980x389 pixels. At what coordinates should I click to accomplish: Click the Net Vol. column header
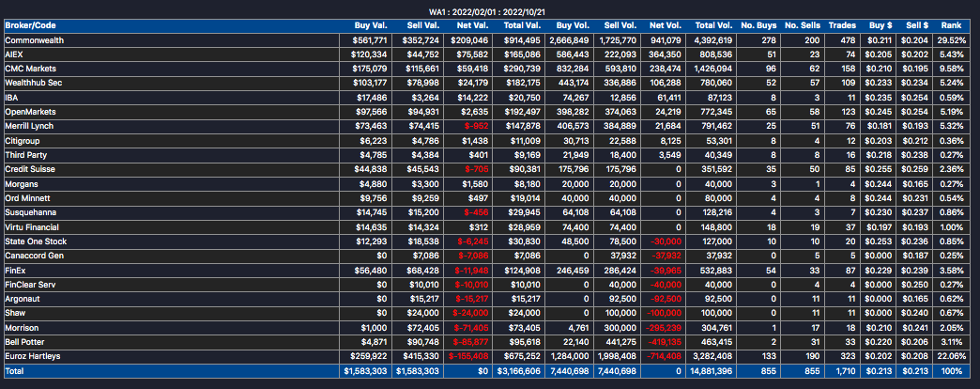point(666,25)
